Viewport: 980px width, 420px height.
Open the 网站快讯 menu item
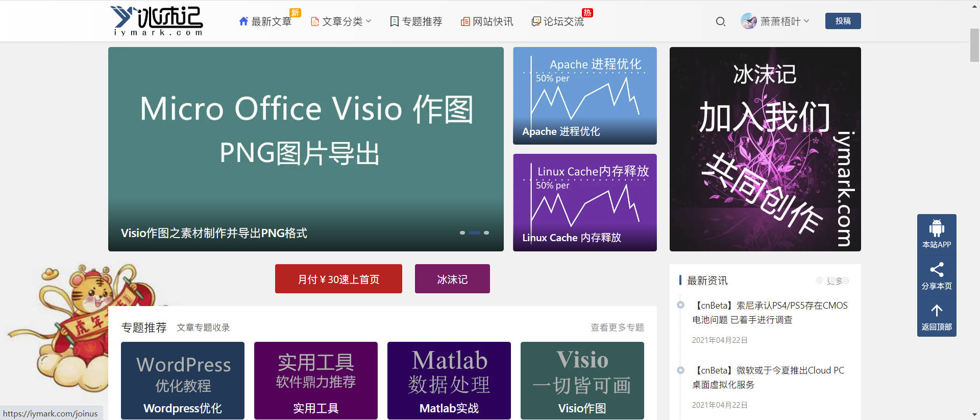(487, 21)
